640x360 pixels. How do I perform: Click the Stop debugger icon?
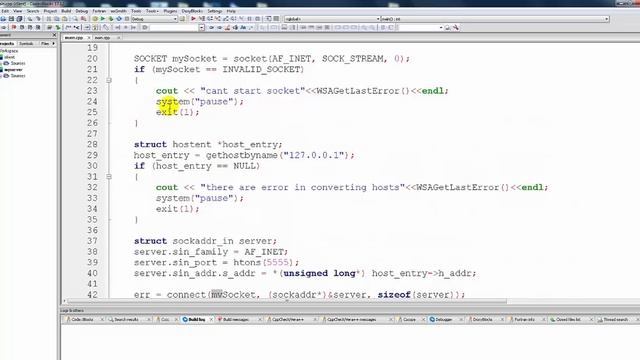tap(258, 19)
